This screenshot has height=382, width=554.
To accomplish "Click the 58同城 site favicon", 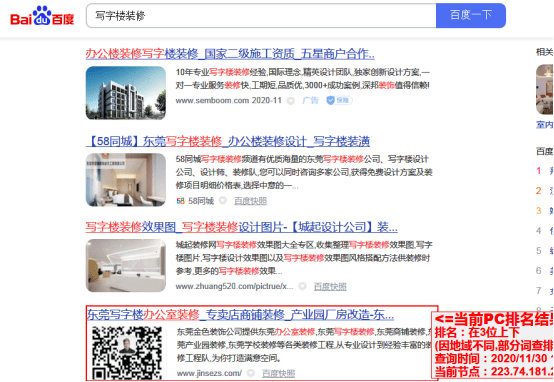I will 181,201.
